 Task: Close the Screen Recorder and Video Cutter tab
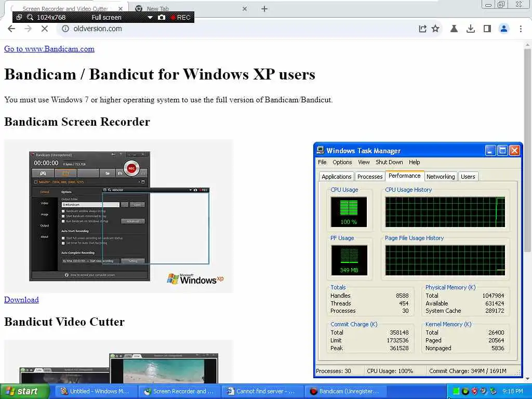121,9
